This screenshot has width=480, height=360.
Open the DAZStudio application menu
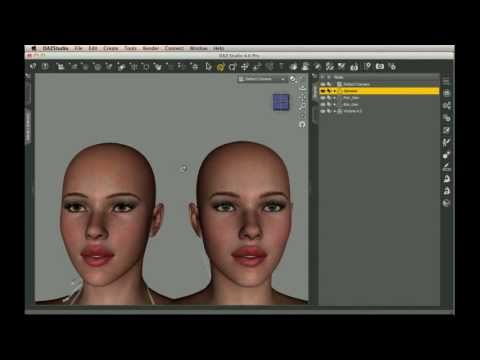click(55, 48)
